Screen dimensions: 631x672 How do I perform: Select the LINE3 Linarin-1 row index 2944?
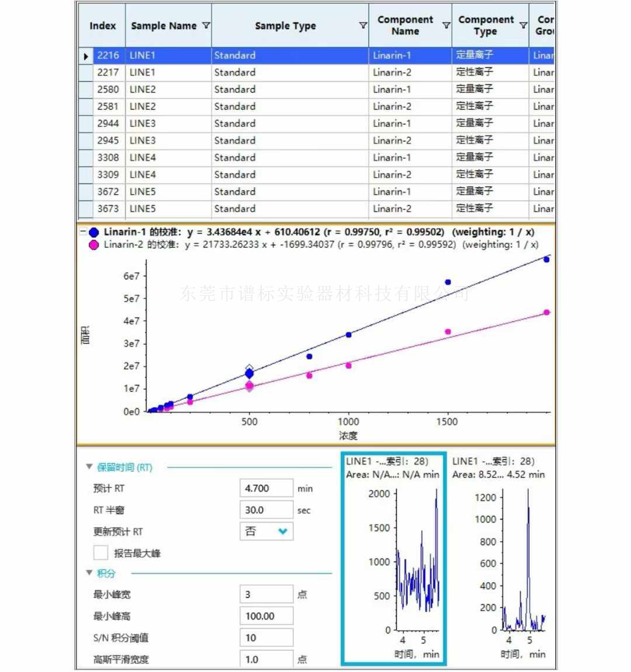pos(108,123)
